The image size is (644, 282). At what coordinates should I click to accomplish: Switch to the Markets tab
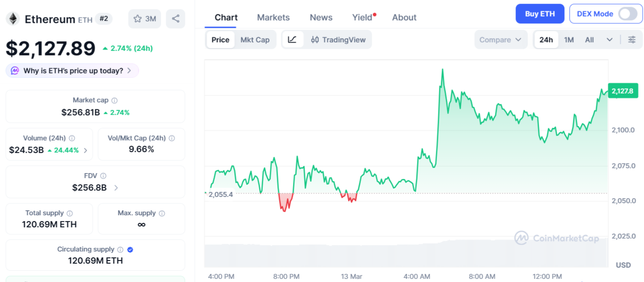[273, 17]
